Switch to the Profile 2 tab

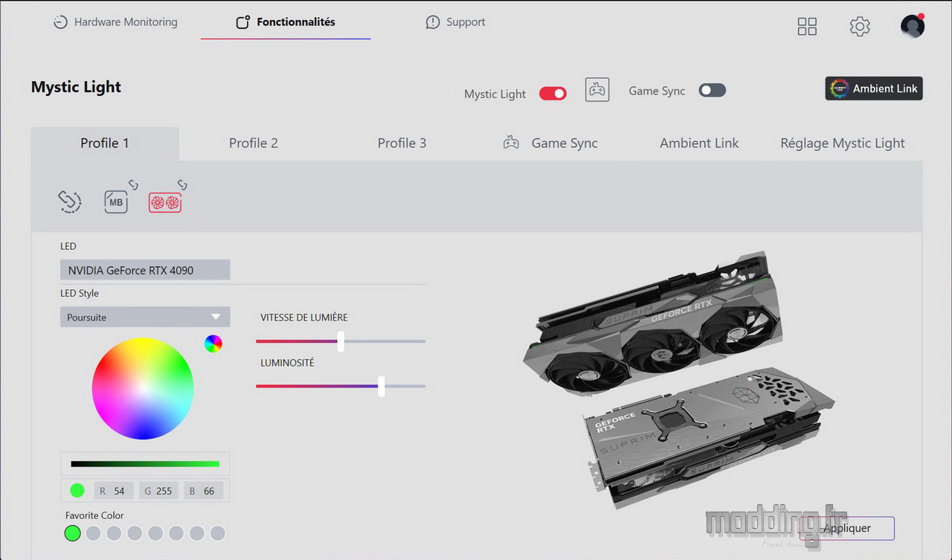[x=254, y=143]
